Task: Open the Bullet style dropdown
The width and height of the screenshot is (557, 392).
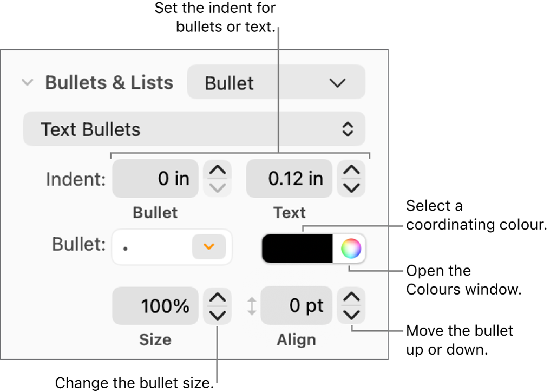Action: click(276, 82)
